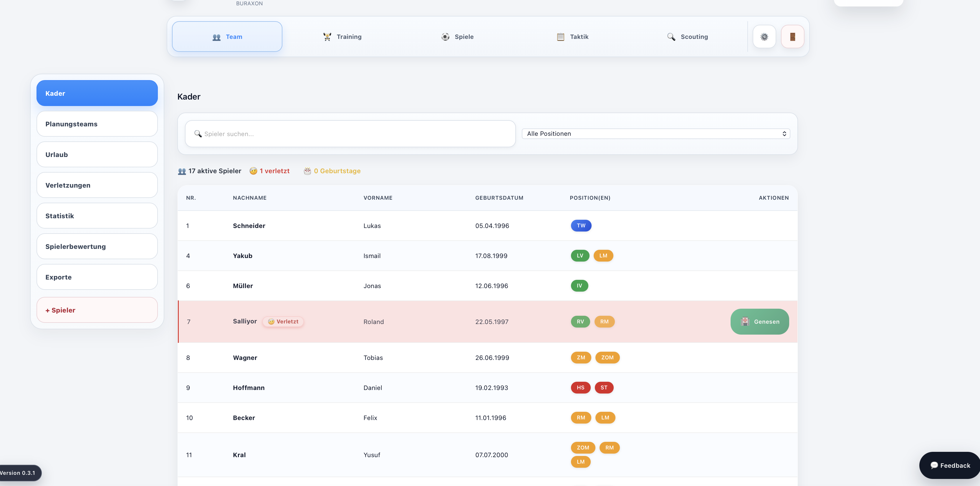Screen dimensions: 980x486
Task: Click the magnifier icon in search box
Action: (x=198, y=134)
